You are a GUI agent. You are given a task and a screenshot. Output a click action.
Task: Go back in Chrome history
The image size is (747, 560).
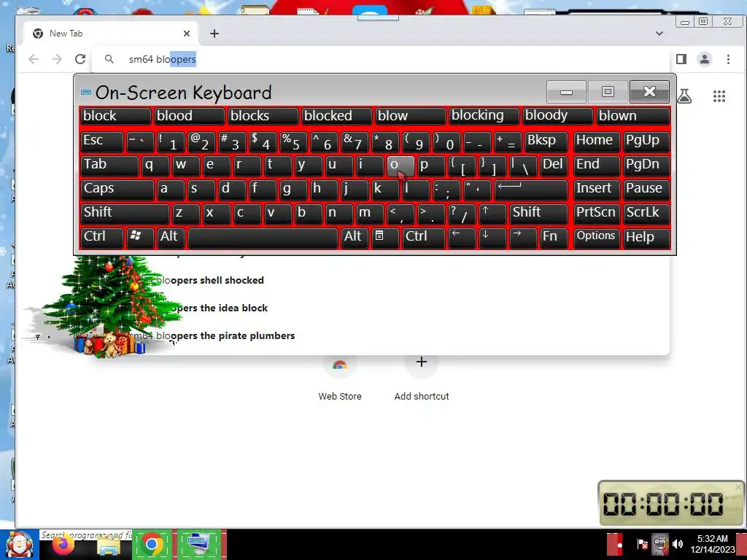pyautogui.click(x=34, y=59)
